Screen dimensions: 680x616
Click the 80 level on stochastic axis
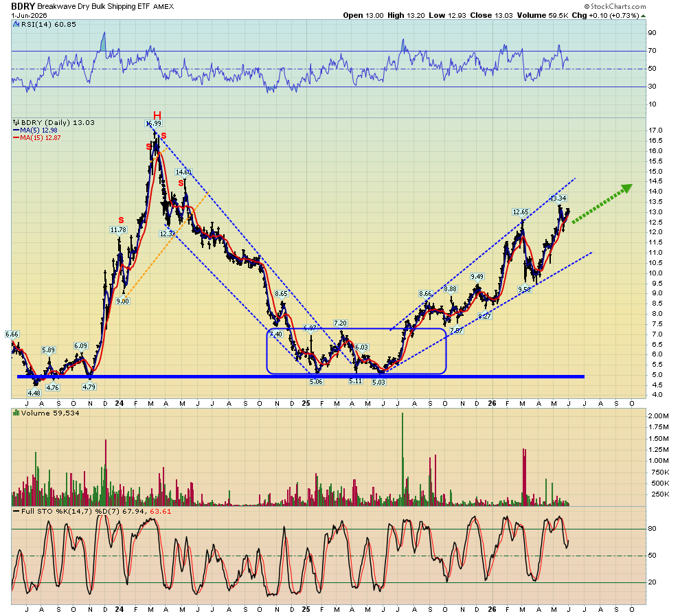click(653, 529)
